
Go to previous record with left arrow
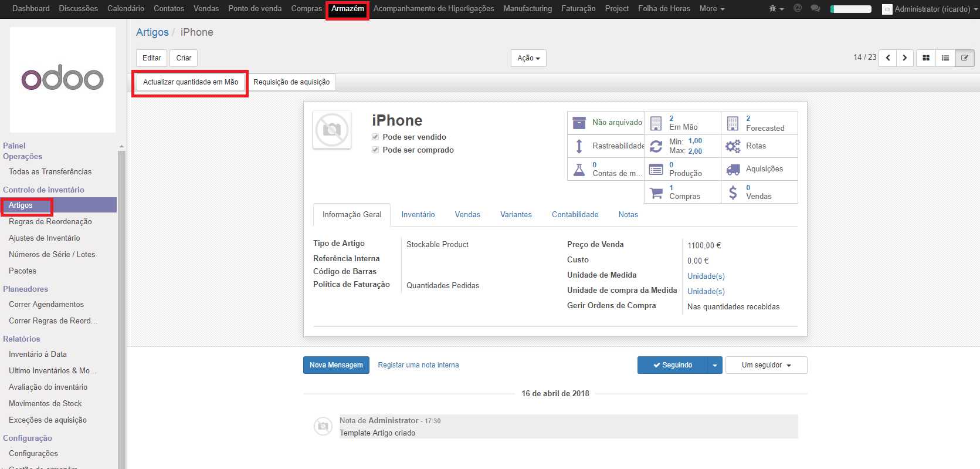click(888, 58)
